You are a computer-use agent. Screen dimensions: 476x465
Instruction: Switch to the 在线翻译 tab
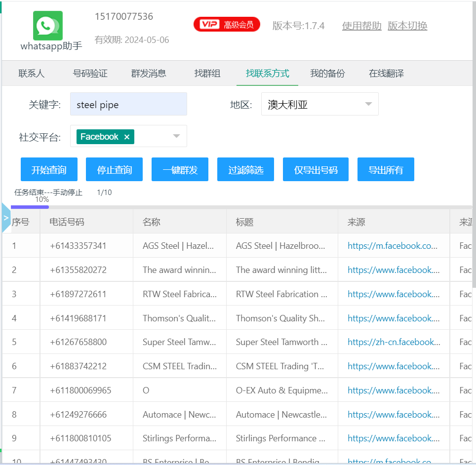(386, 74)
